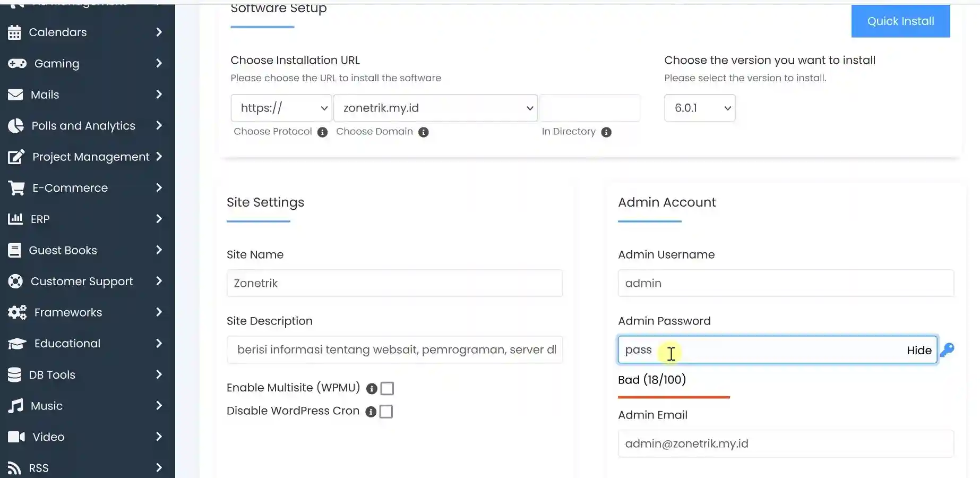The image size is (980, 478).
Task: Click the info icon beside In Directory
Action: point(606,132)
